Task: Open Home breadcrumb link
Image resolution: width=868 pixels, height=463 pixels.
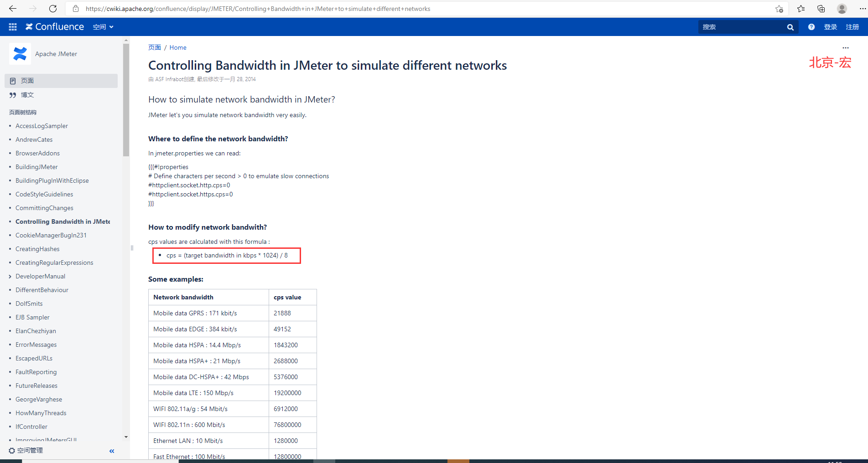Action: 178,47
